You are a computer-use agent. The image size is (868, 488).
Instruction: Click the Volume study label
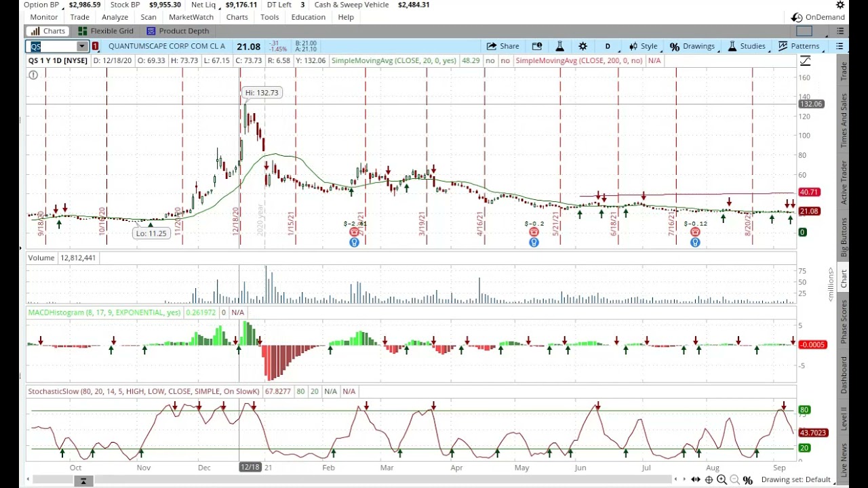point(41,258)
